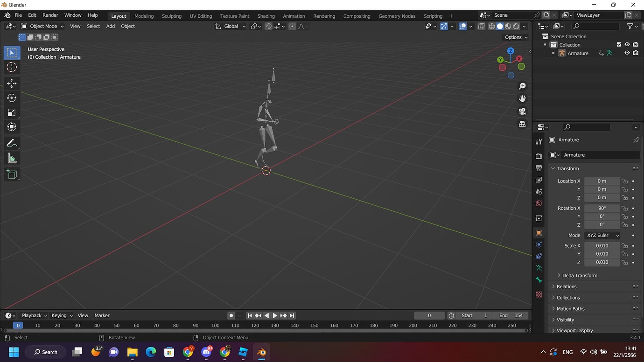The height and width of the screenshot is (362, 644).
Task: Switch orthographic/perspective view via grid icon
Action: coord(522,124)
